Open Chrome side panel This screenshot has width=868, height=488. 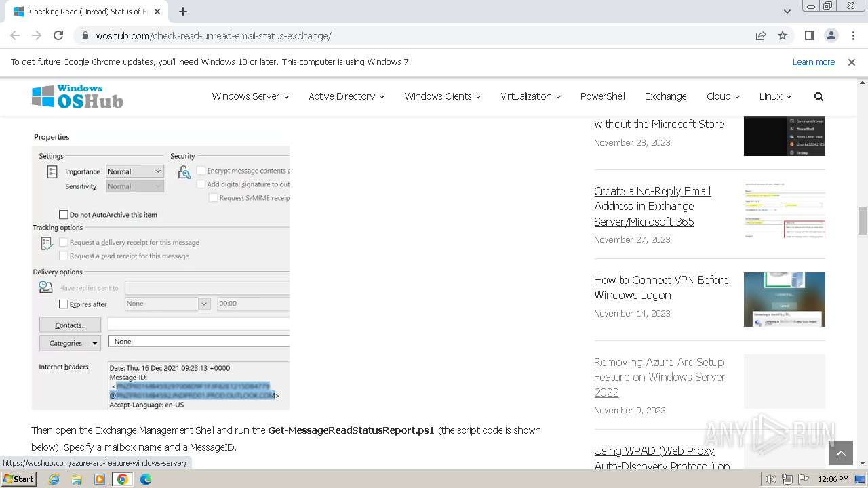click(x=809, y=35)
